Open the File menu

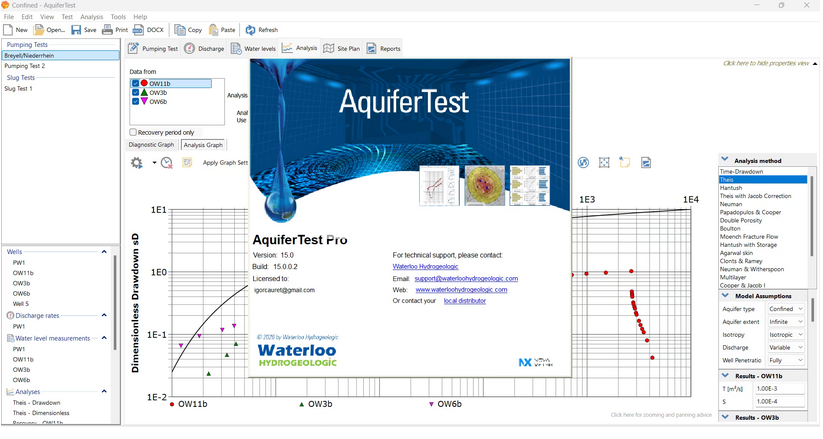[9, 17]
